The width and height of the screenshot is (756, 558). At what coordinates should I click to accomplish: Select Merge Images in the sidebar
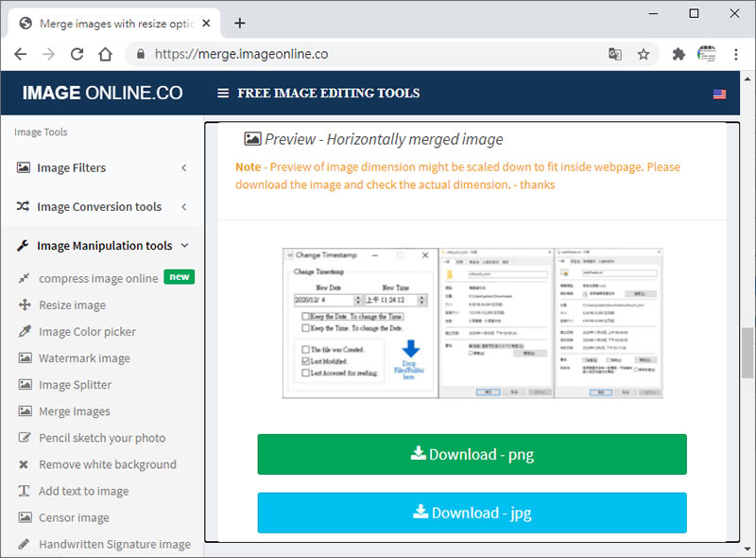coord(74,411)
